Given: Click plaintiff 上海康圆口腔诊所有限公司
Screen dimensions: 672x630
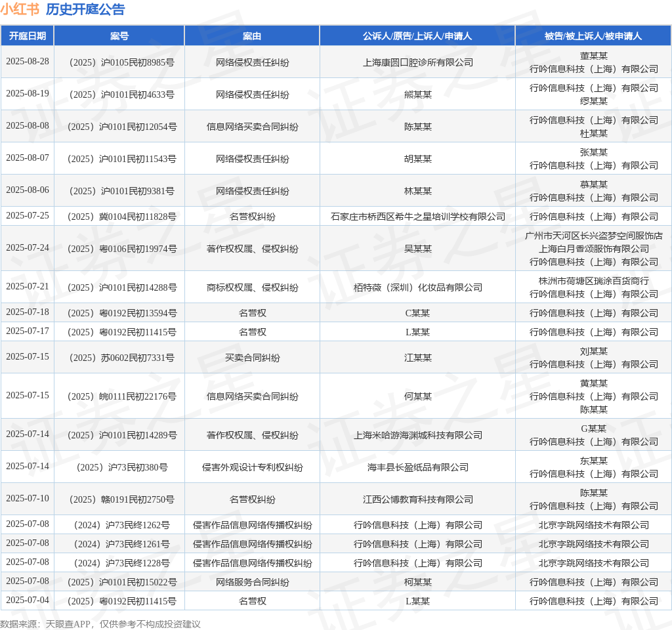Looking at the screenshot, I should coord(418,62).
